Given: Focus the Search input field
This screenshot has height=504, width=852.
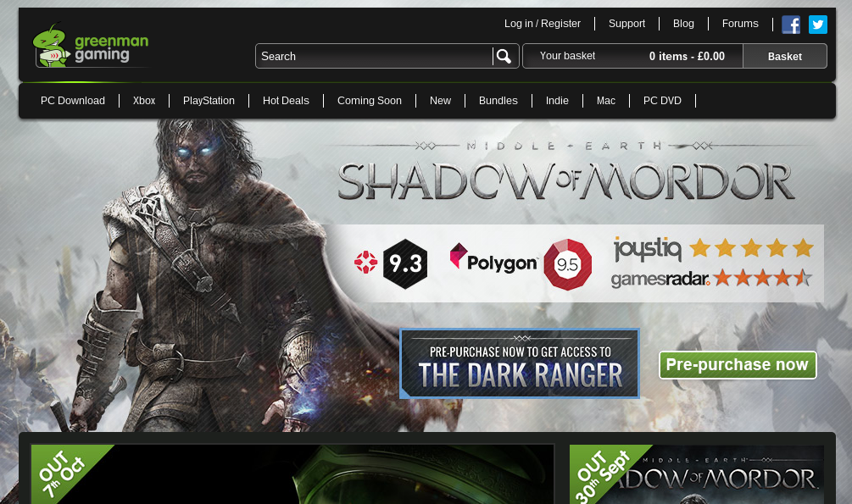Looking at the screenshot, I should (x=374, y=56).
